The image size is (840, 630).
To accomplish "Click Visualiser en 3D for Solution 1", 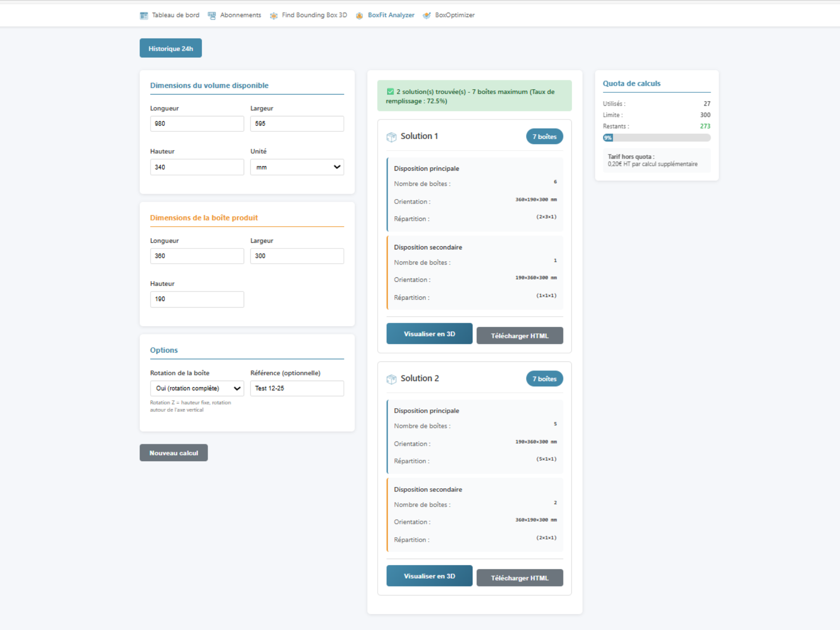I will click(x=429, y=333).
